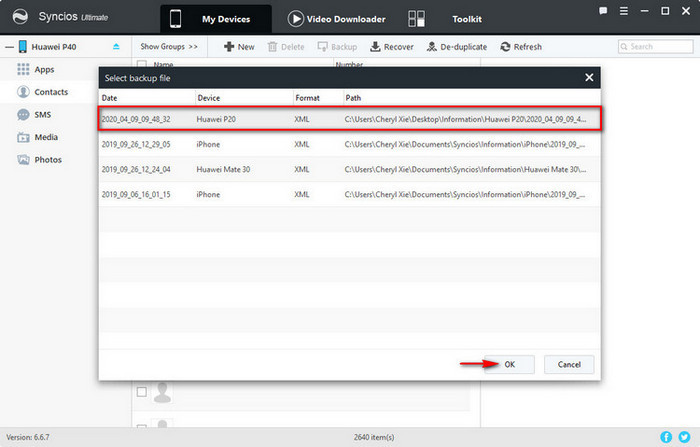700x447 pixels.
Task: Click the contact avatar thumbnail below dialog
Action: click(x=162, y=392)
